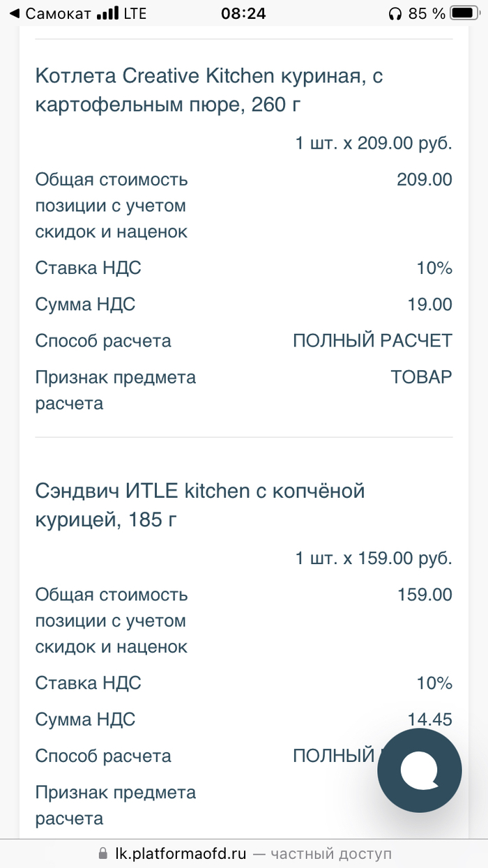Tap the частный доступ private mode label

[330, 853]
